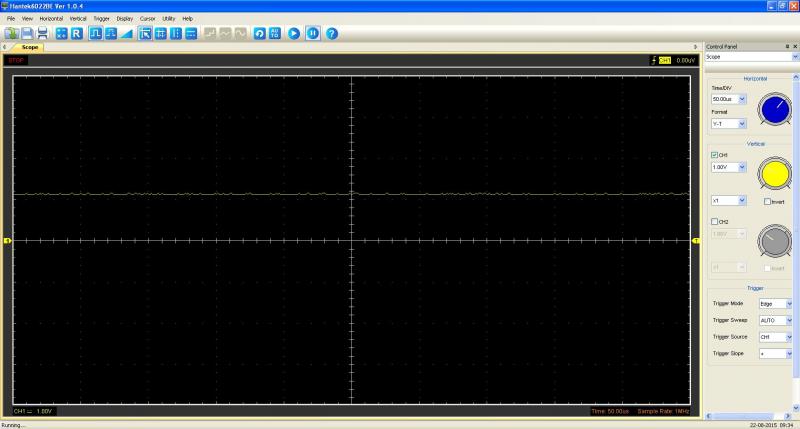Click the trace cursor grid icon
Screen dimensions: 800x429
161,34
